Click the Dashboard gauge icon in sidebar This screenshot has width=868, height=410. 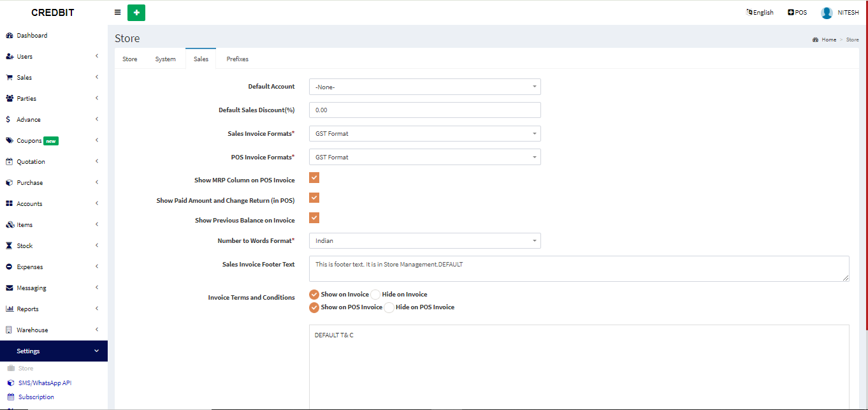pyautogui.click(x=10, y=36)
